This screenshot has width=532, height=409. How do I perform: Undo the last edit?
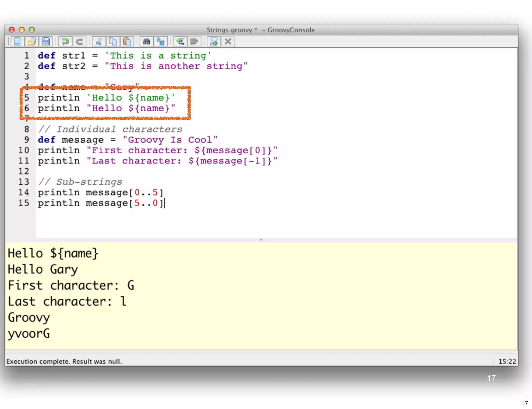click(65, 42)
